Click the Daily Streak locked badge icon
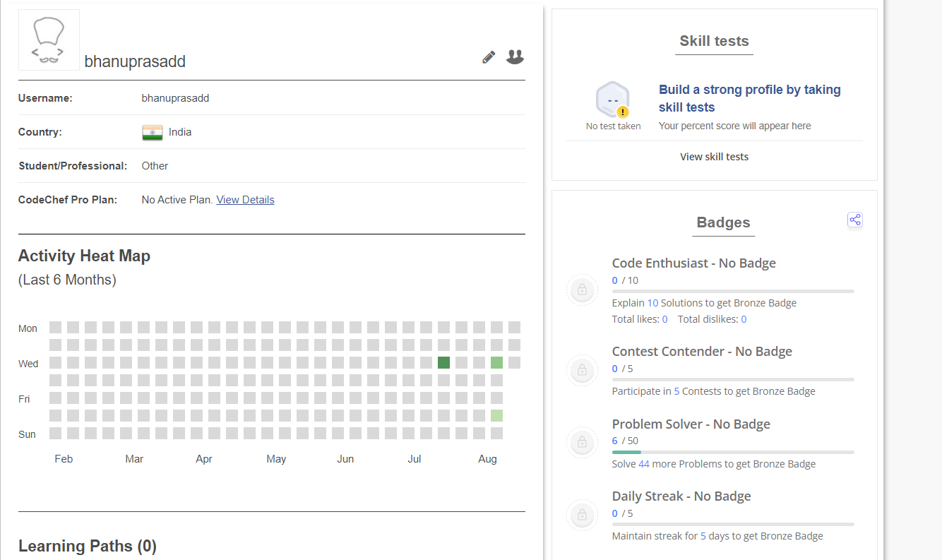Screen dimensions: 942x560 coord(582,516)
